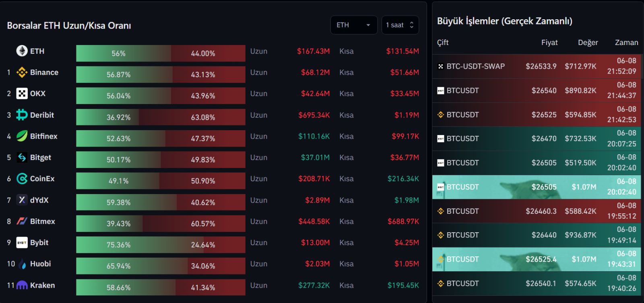Viewport: 644px width, 303px height.
Task: Click the up-down arrows of 1 saat selector
Action: click(411, 25)
